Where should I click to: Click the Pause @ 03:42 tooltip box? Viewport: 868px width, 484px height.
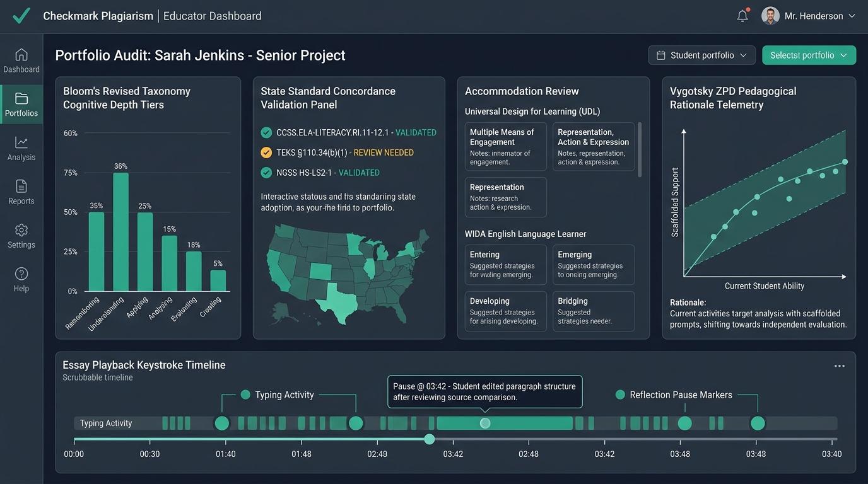tap(485, 391)
